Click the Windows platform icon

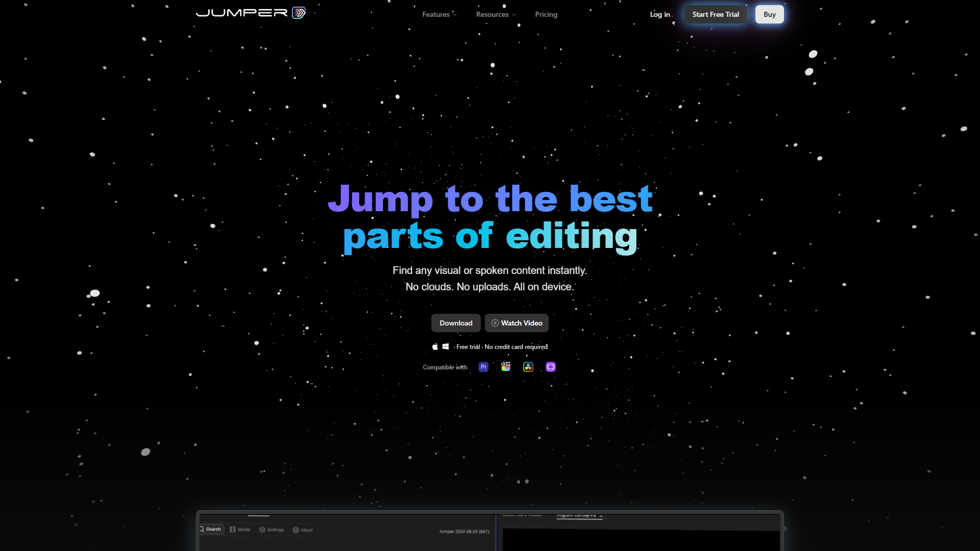[446, 346]
